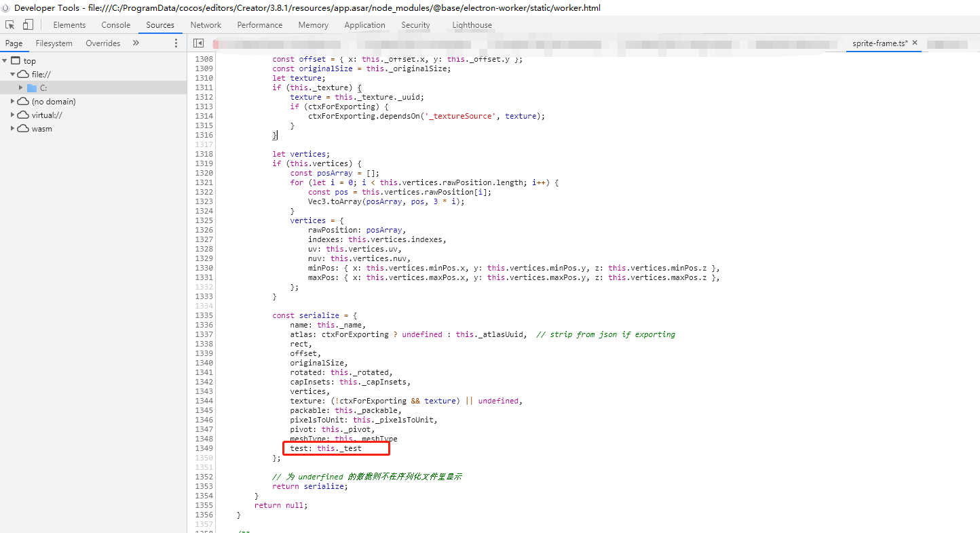This screenshot has height=533, width=980.
Task: Click the 'let vertices;' declaration
Action: pyautogui.click(x=301, y=154)
